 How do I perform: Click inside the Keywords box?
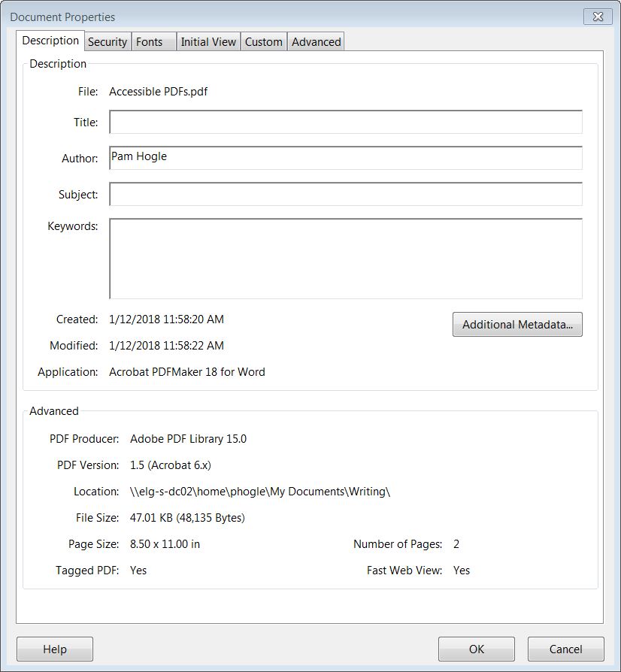[x=345, y=257]
